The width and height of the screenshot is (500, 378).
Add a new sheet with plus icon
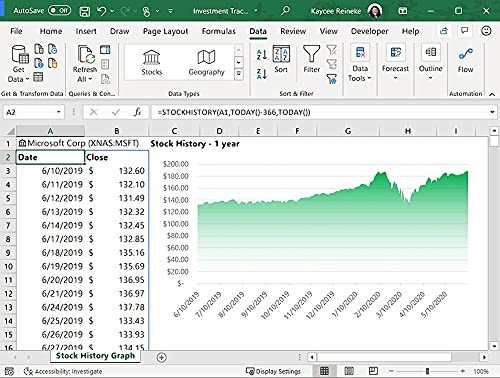coord(162,358)
